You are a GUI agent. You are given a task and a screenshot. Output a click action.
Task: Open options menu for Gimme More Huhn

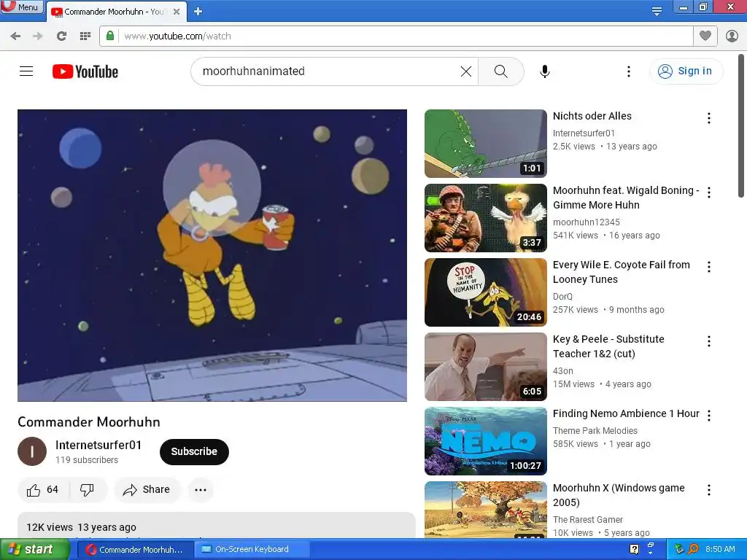(x=709, y=192)
